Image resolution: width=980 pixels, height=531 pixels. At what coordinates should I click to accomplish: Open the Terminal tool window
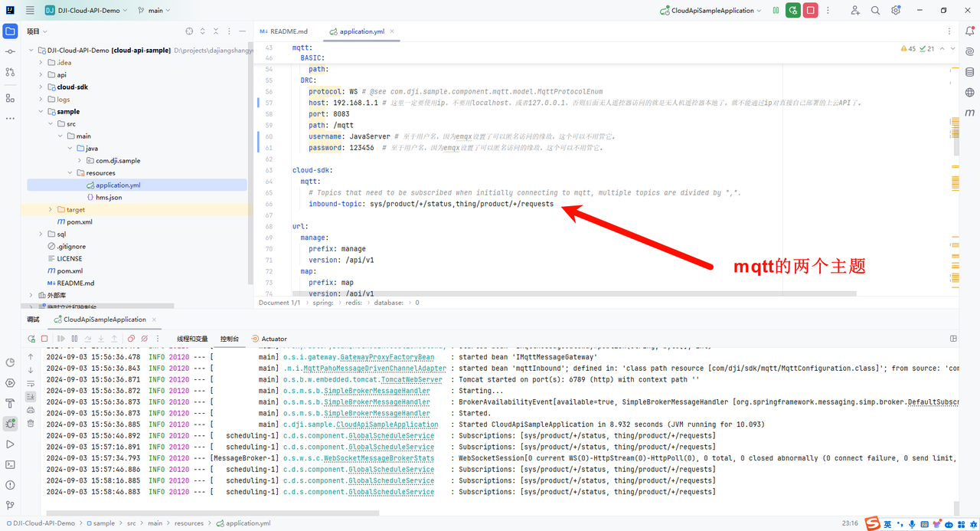tap(10, 464)
